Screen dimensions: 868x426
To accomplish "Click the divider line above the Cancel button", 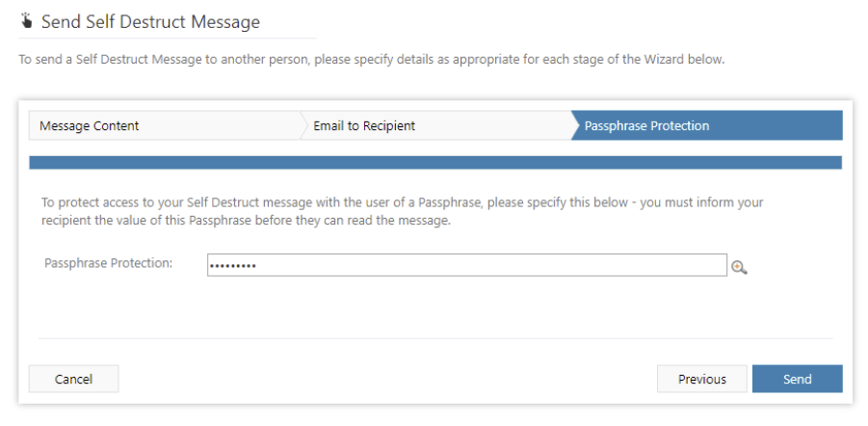I will point(435,338).
